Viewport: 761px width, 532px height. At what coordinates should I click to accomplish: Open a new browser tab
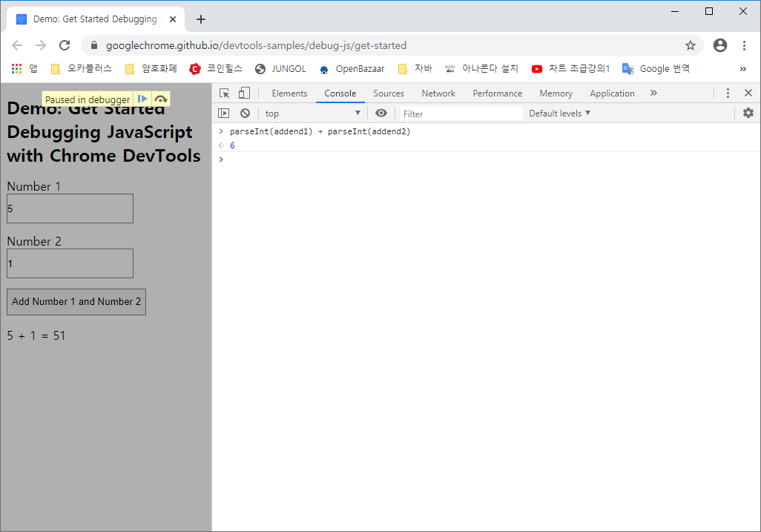coord(201,19)
